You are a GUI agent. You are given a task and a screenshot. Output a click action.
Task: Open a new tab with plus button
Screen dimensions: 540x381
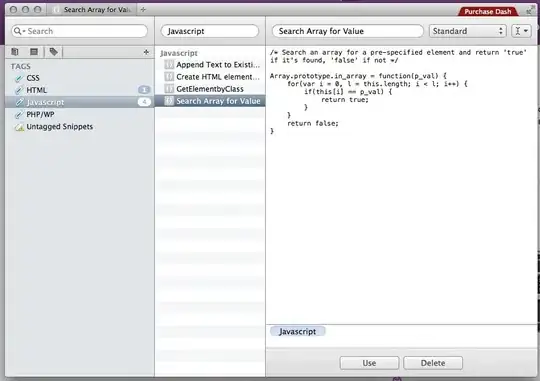click(x=143, y=10)
